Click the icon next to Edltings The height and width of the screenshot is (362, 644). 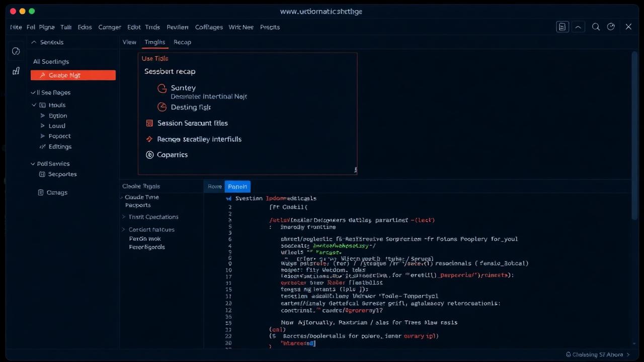(43, 147)
